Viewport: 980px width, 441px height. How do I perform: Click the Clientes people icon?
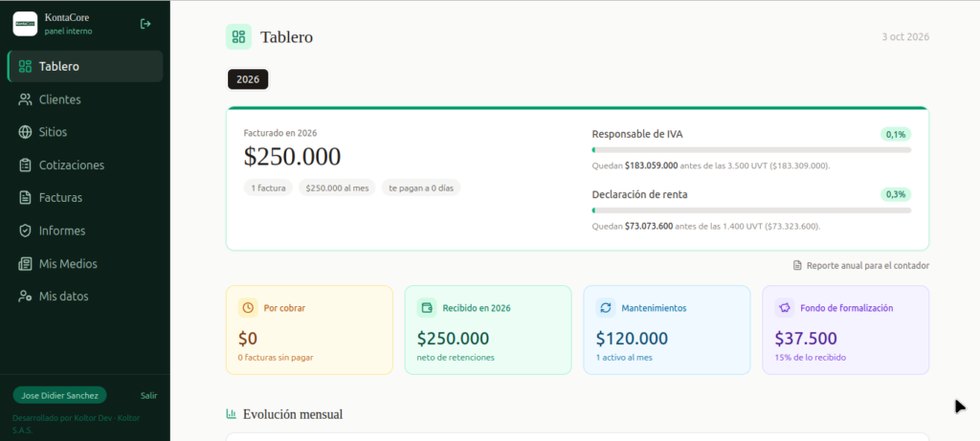[25, 99]
